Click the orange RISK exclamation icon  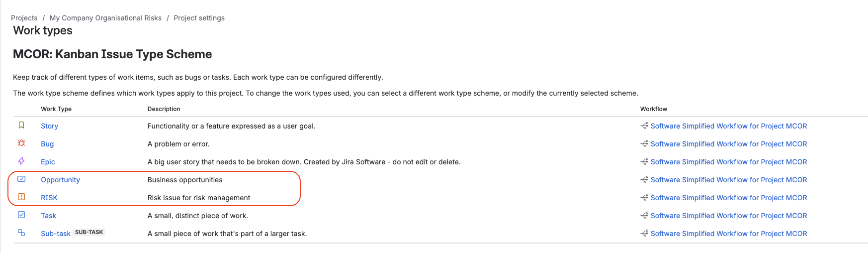pos(21,197)
